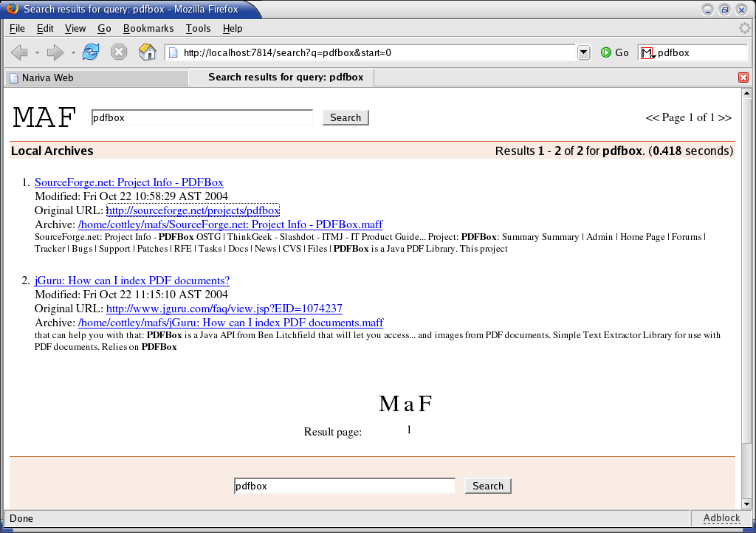Reload the page with the Refresh icon
The width and height of the screenshot is (756, 533).
pos(91,52)
